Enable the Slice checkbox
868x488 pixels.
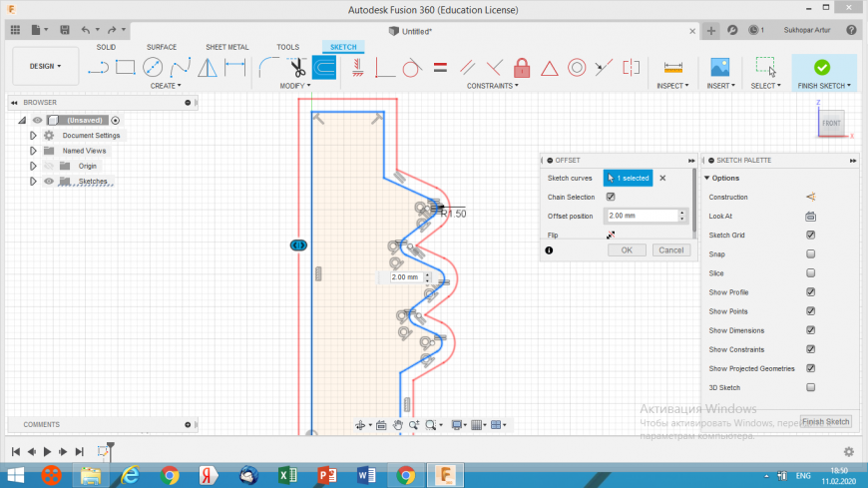pyautogui.click(x=810, y=273)
